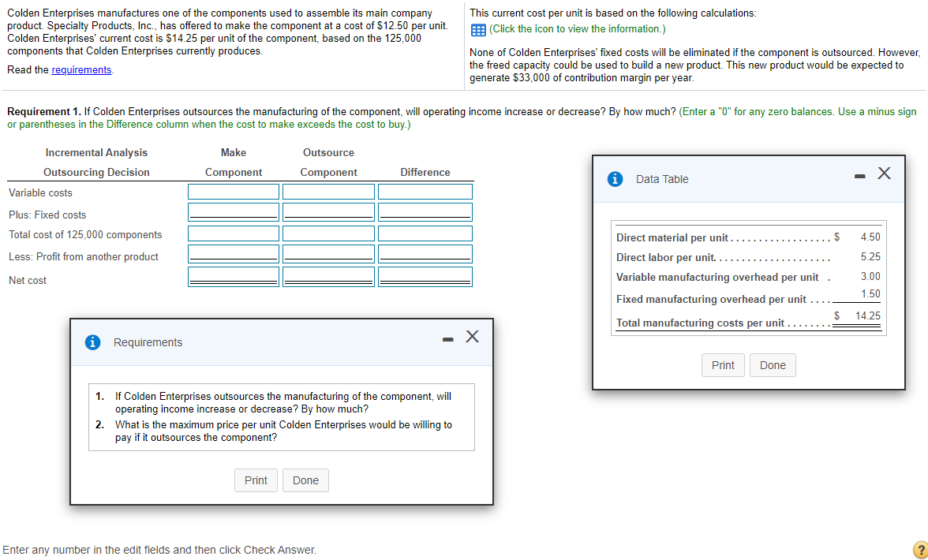Select Total cost Outsource Component field
The image size is (928, 560).
(328, 233)
